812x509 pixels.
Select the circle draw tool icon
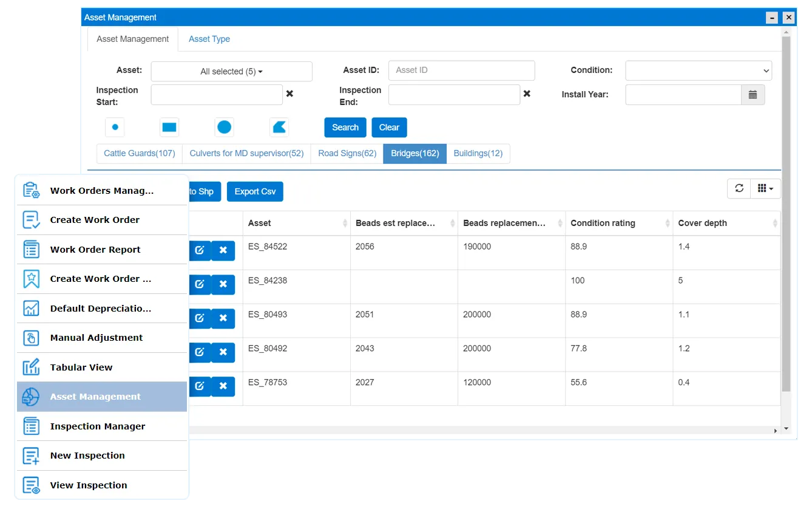point(225,128)
